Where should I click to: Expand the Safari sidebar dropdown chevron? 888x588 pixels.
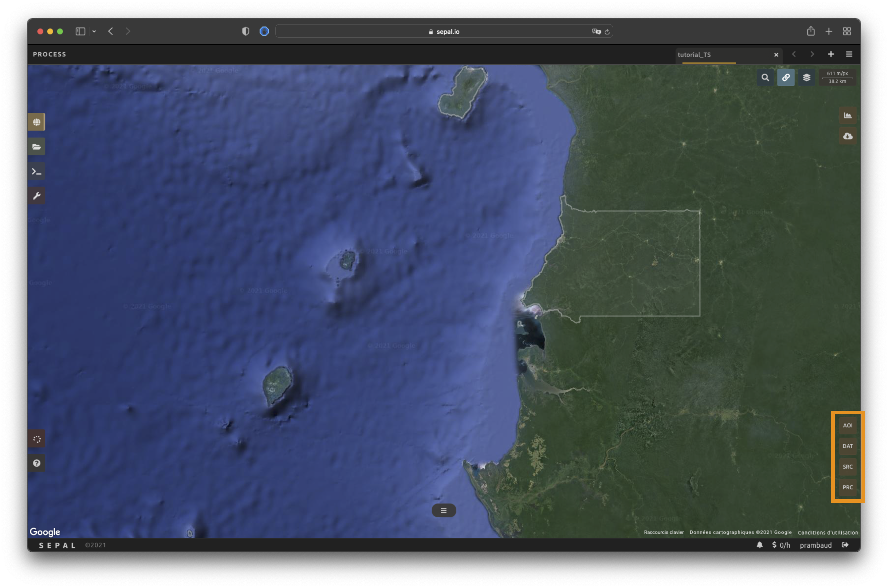(94, 31)
